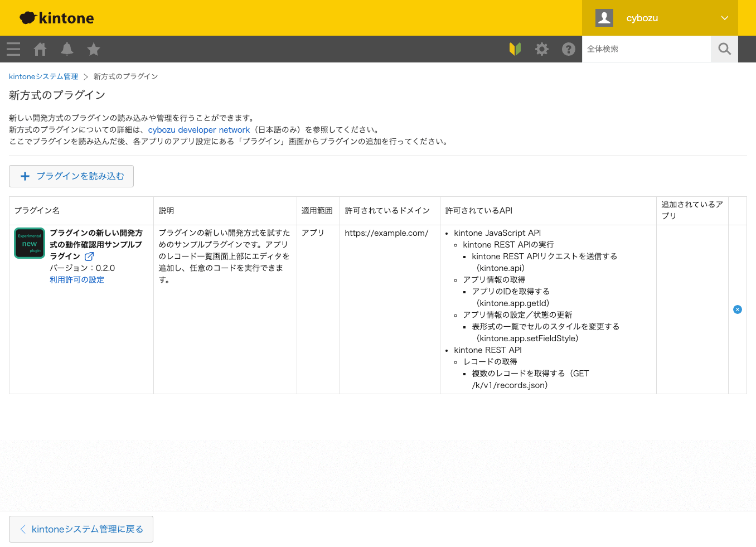Go to the home portal icon
Screen dimensions: 756x547
click(x=40, y=49)
